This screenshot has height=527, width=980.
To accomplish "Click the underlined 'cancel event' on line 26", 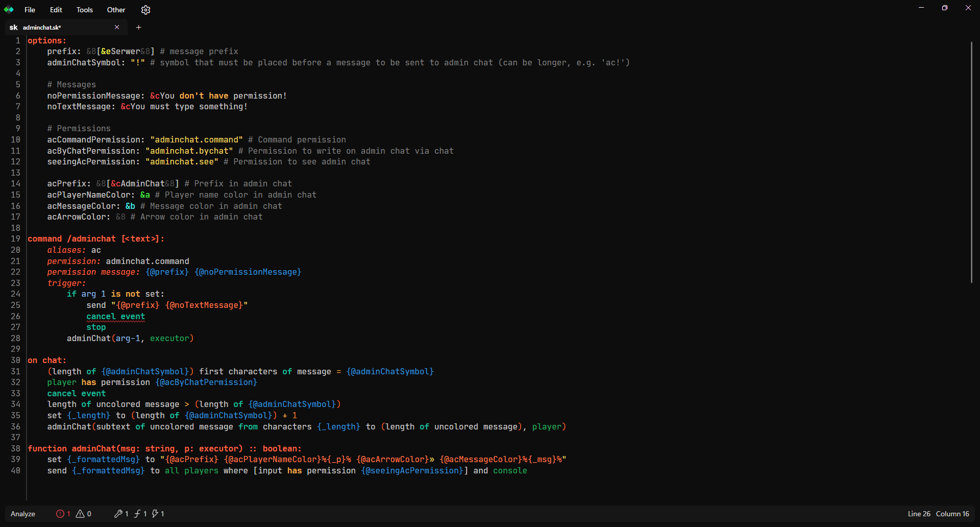I will coord(115,317).
